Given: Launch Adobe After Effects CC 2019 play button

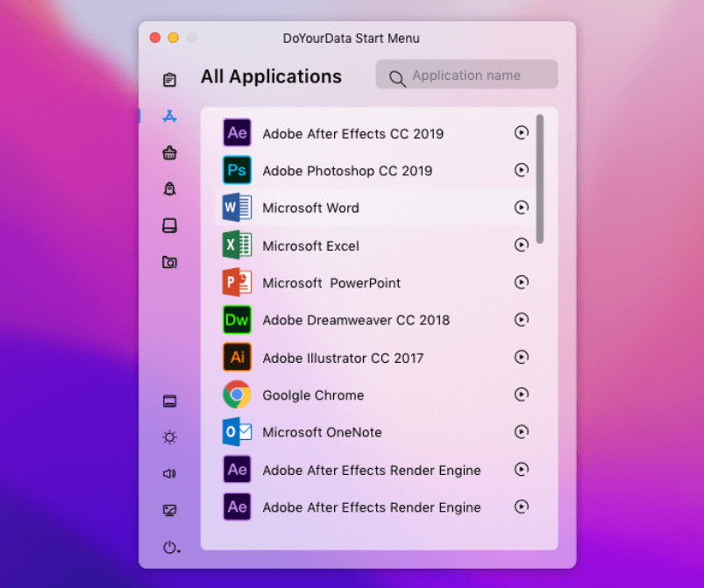Looking at the screenshot, I should [522, 132].
